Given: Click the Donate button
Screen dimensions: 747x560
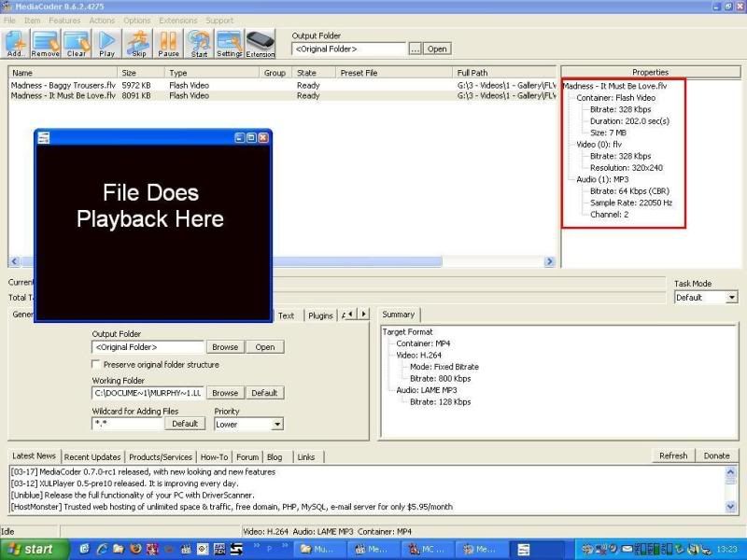Looking at the screenshot, I should pyautogui.click(x=716, y=455).
